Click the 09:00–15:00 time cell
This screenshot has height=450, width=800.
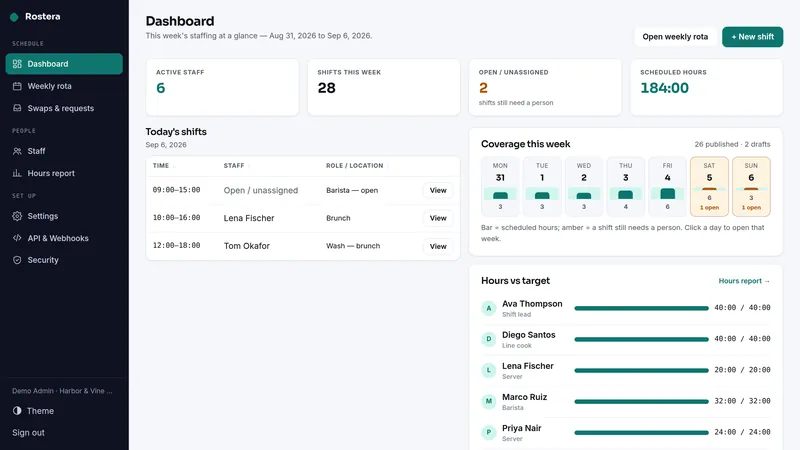click(177, 190)
